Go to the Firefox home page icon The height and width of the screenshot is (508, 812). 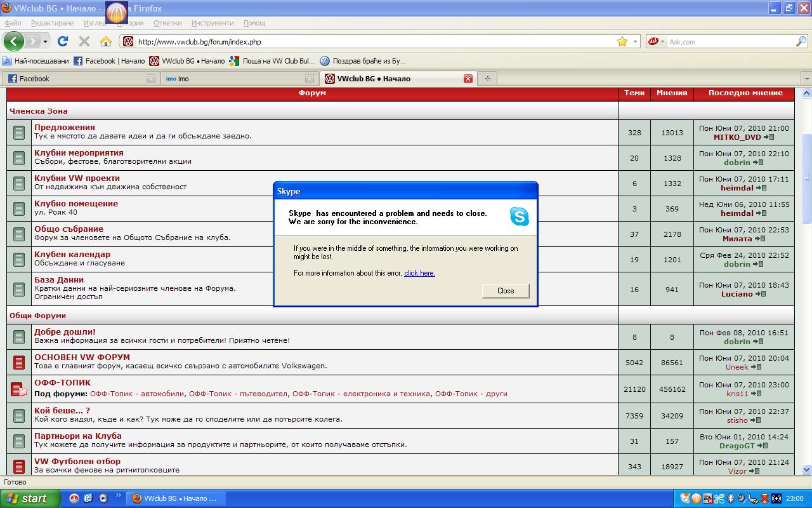tap(105, 42)
